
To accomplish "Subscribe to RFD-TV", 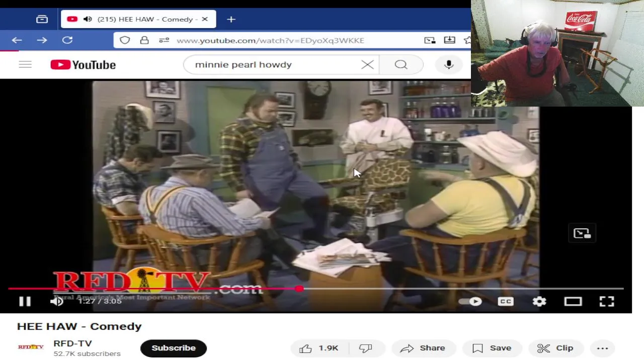I will tap(174, 348).
